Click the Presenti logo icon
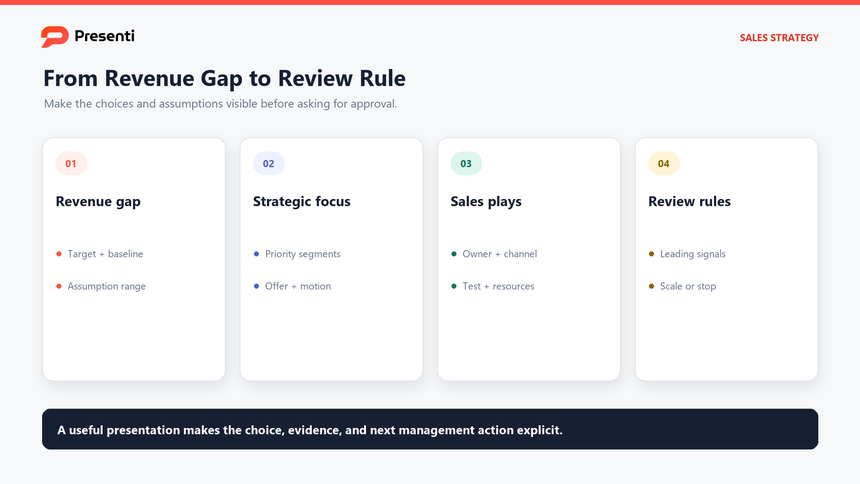 [x=54, y=37]
